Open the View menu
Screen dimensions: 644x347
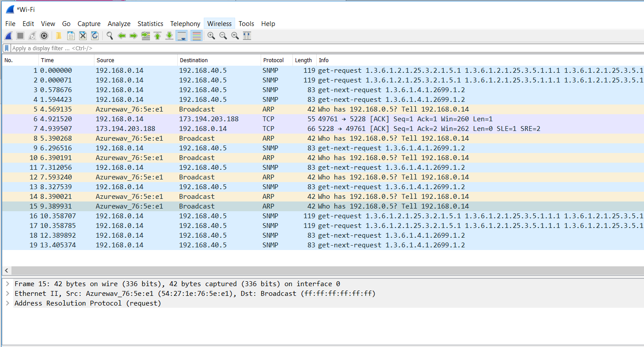[48, 24]
